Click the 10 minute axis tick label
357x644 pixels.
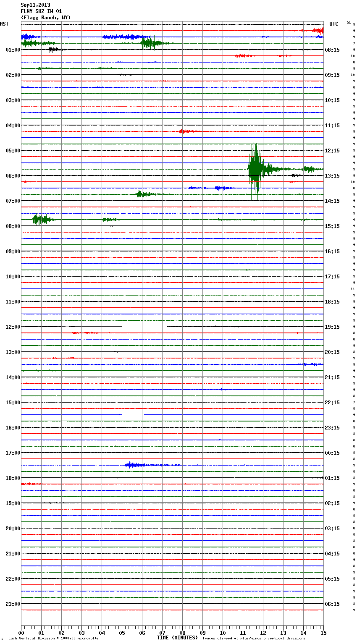[x=223, y=633]
